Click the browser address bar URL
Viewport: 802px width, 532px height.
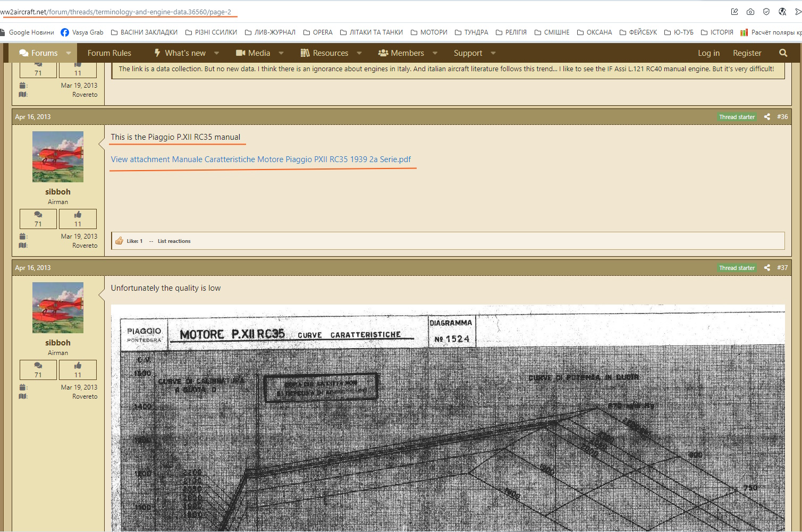tap(116, 12)
